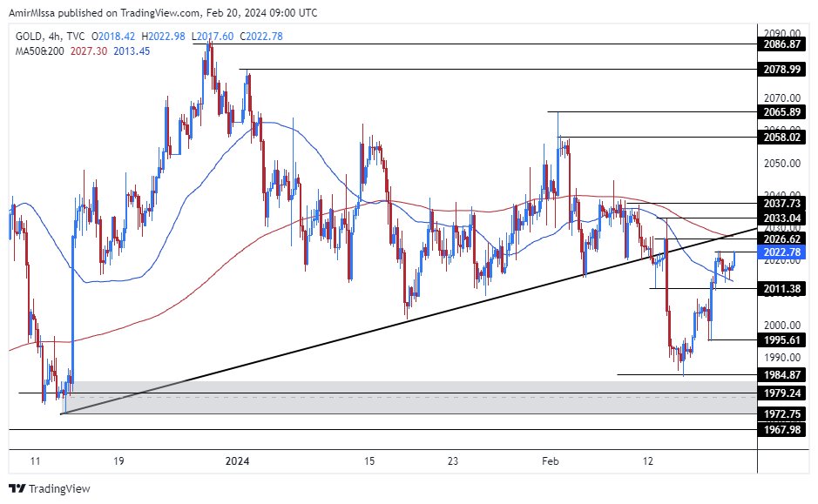The height and width of the screenshot is (504, 818).
Task: Click the '11' date on time axis
Action: click(x=35, y=461)
